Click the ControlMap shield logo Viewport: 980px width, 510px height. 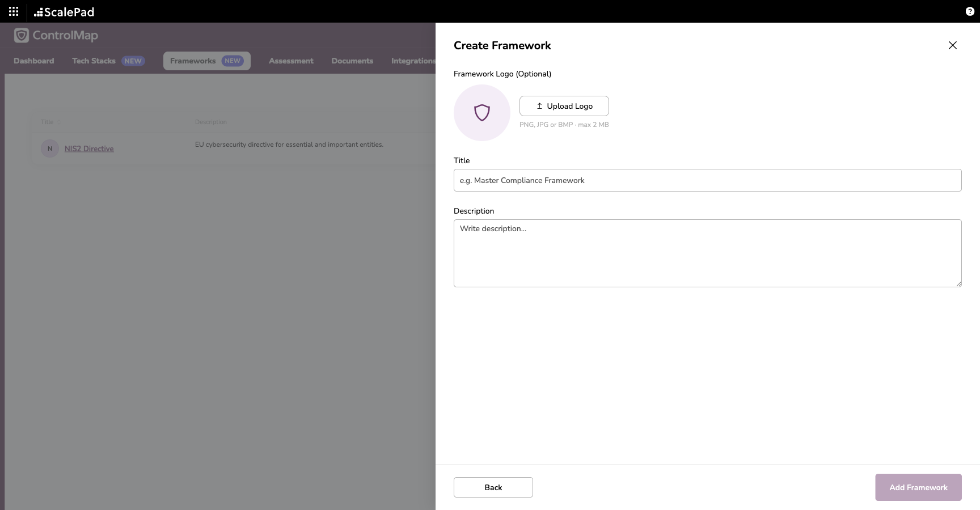pos(22,35)
